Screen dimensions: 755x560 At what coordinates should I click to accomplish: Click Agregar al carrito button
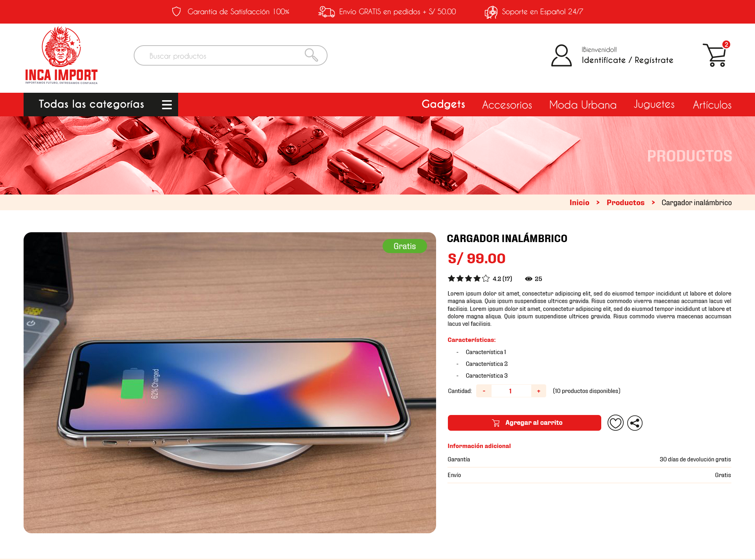[524, 423]
